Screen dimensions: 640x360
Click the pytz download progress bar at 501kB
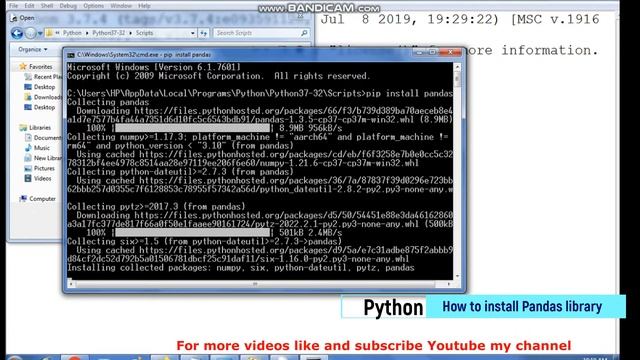coord(192,233)
